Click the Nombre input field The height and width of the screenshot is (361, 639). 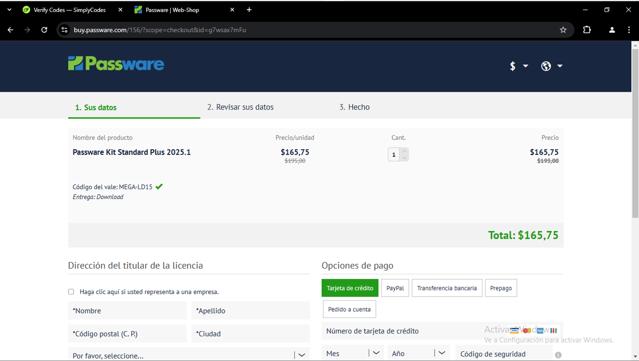click(x=127, y=310)
